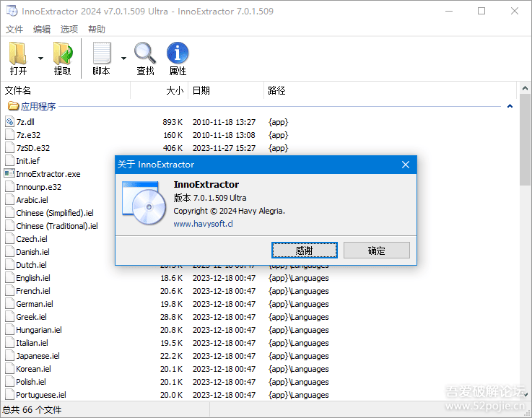This screenshot has width=532, height=418.
Task: Click the 确定 button in dialog
Action: click(376, 251)
